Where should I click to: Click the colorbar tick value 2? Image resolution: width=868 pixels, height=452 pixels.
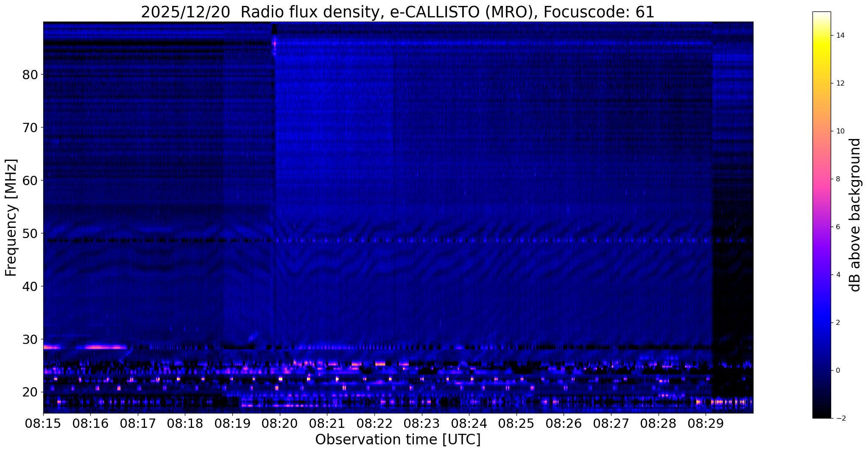(x=838, y=323)
